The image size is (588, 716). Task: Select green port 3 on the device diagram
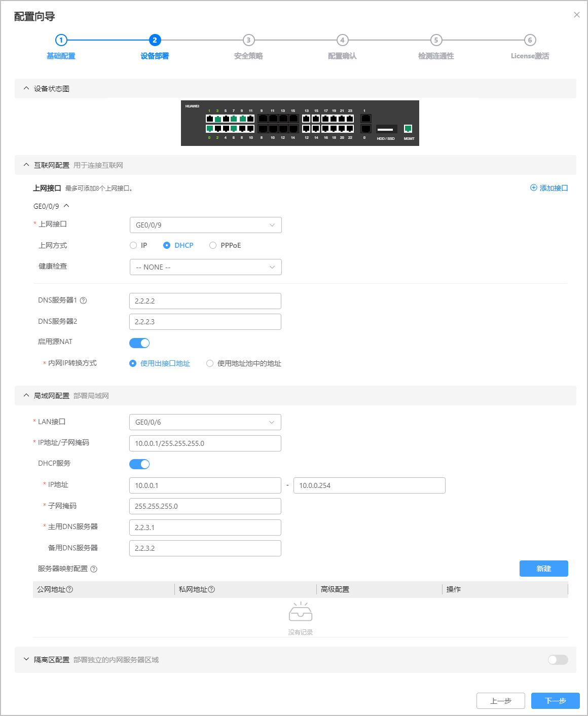pyautogui.click(x=217, y=119)
